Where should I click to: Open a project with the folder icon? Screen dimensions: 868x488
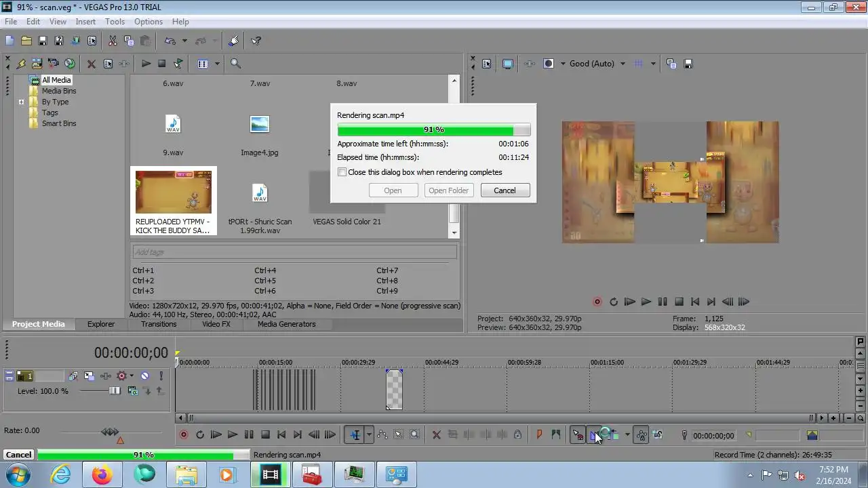pos(26,41)
